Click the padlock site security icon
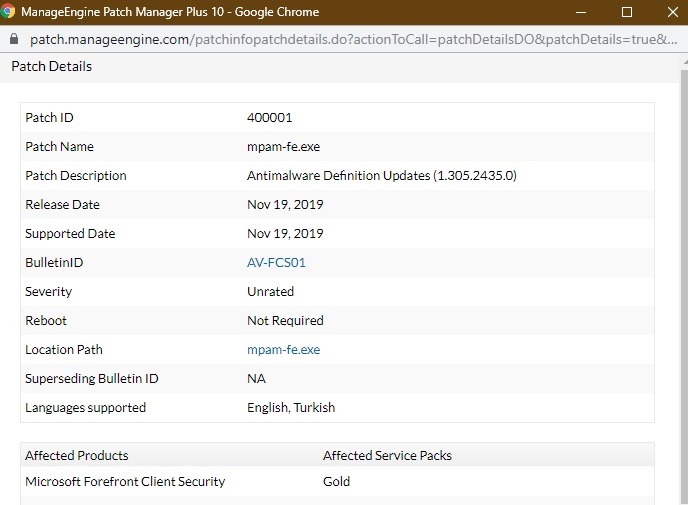The height and width of the screenshot is (505, 688). (x=14, y=39)
